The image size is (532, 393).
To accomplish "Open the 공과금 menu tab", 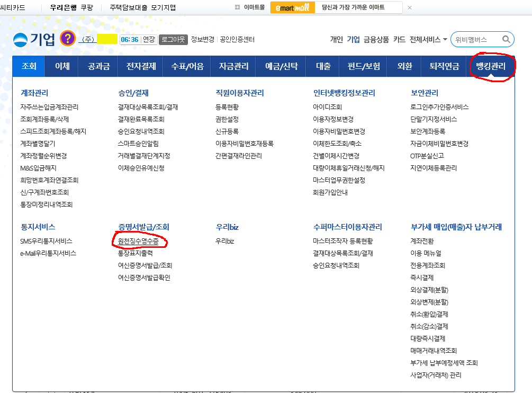I will pyautogui.click(x=98, y=66).
